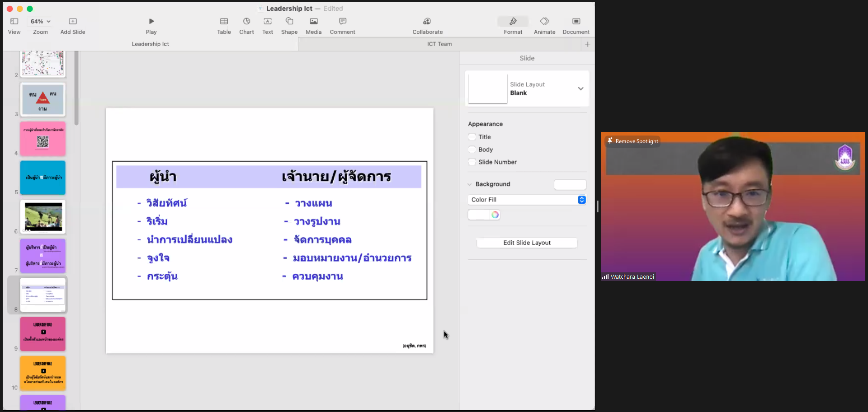
Task: Select slide 6 photo thumbnail
Action: point(42,217)
